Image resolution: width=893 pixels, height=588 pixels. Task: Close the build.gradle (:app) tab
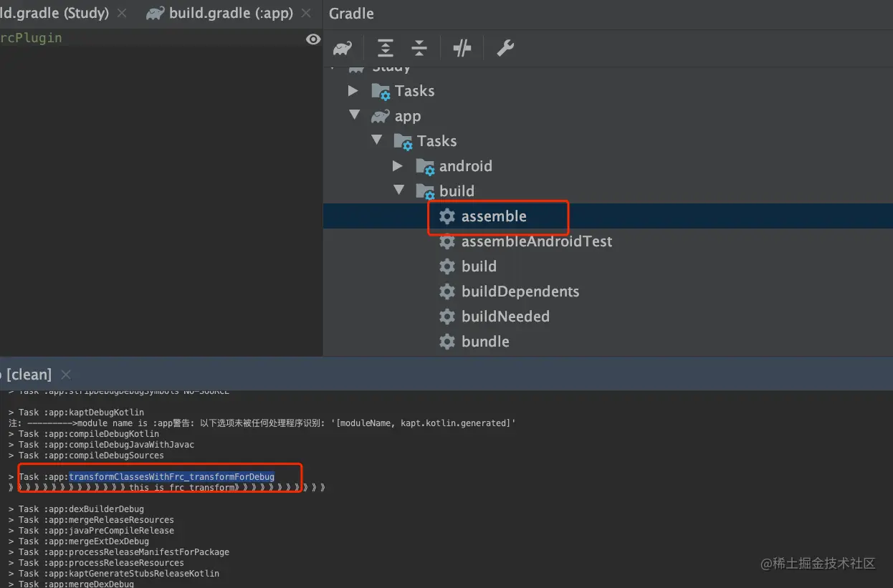[x=307, y=14]
